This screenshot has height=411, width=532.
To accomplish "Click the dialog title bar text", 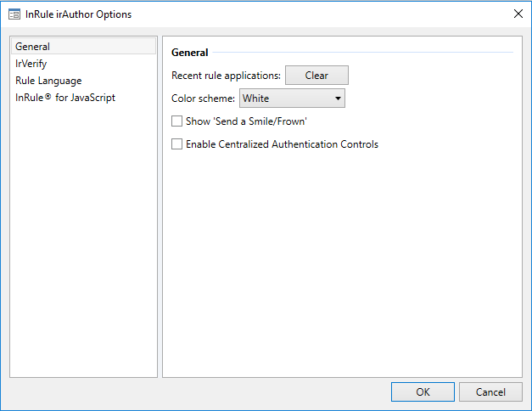I will [78, 14].
